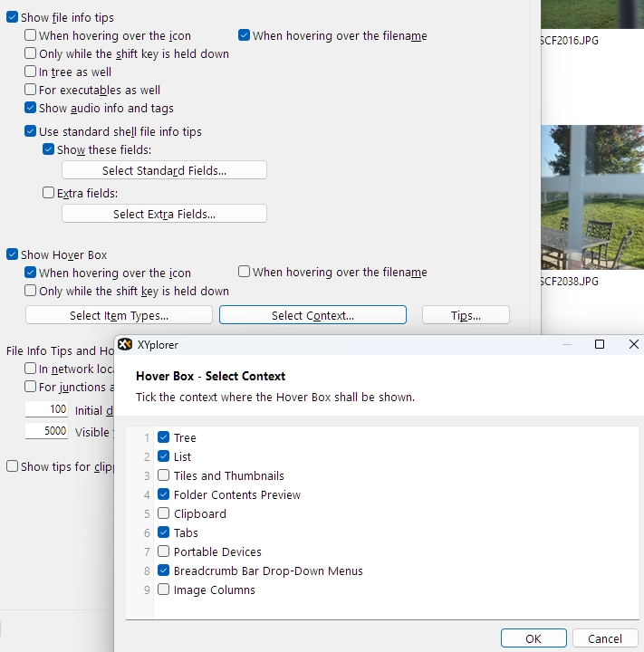Uncheck Show audio info and tags

click(31, 108)
